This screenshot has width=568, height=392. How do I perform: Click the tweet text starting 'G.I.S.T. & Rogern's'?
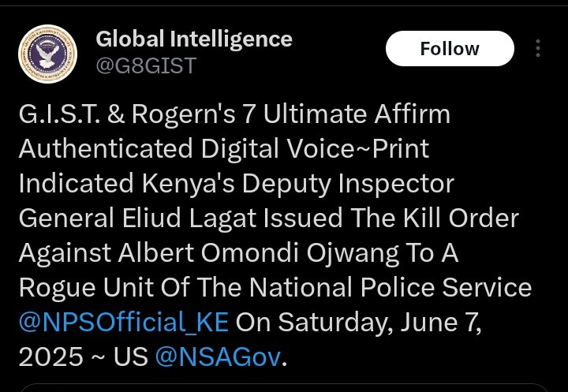pyautogui.click(x=234, y=114)
